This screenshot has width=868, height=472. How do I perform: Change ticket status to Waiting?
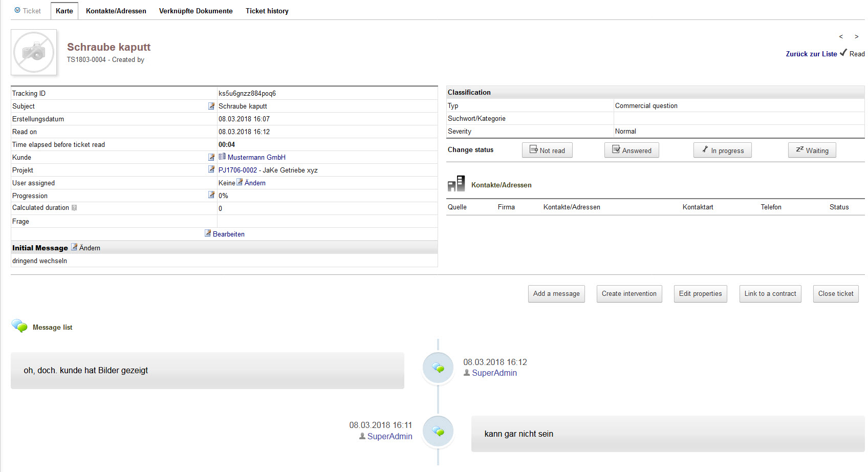pyautogui.click(x=812, y=151)
